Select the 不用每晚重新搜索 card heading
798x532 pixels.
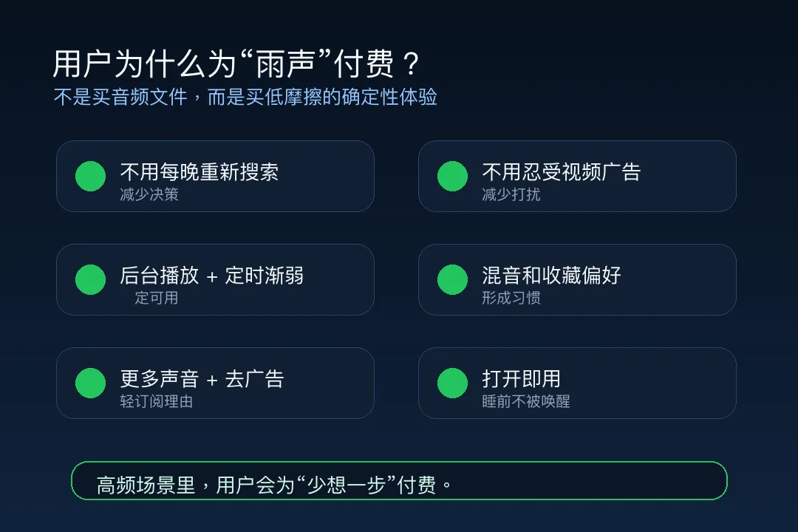(199, 172)
